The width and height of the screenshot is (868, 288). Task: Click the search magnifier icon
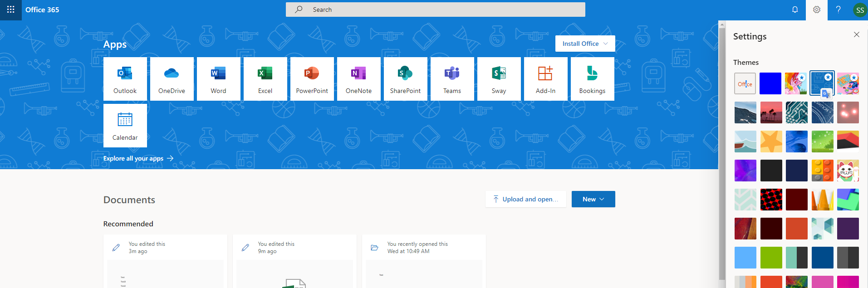click(x=299, y=10)
